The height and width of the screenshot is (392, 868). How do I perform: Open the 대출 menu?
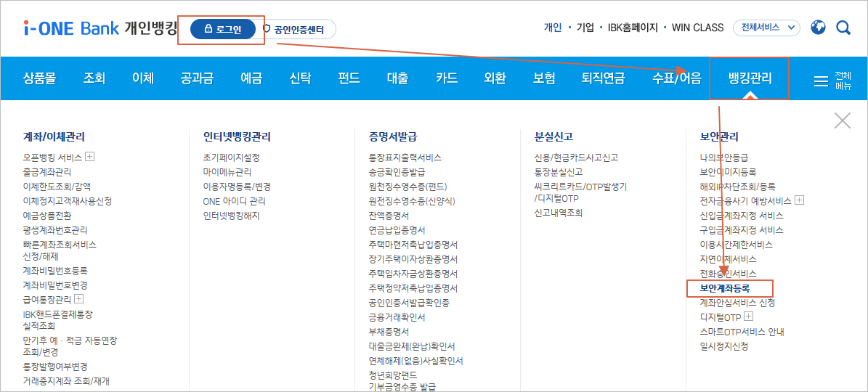click(x=397, y=78)
